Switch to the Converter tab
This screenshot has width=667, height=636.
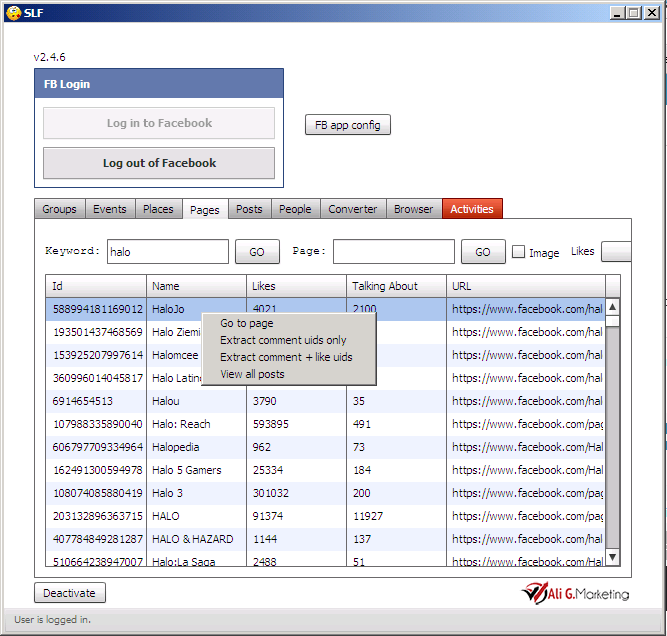[x=353, y=209]
